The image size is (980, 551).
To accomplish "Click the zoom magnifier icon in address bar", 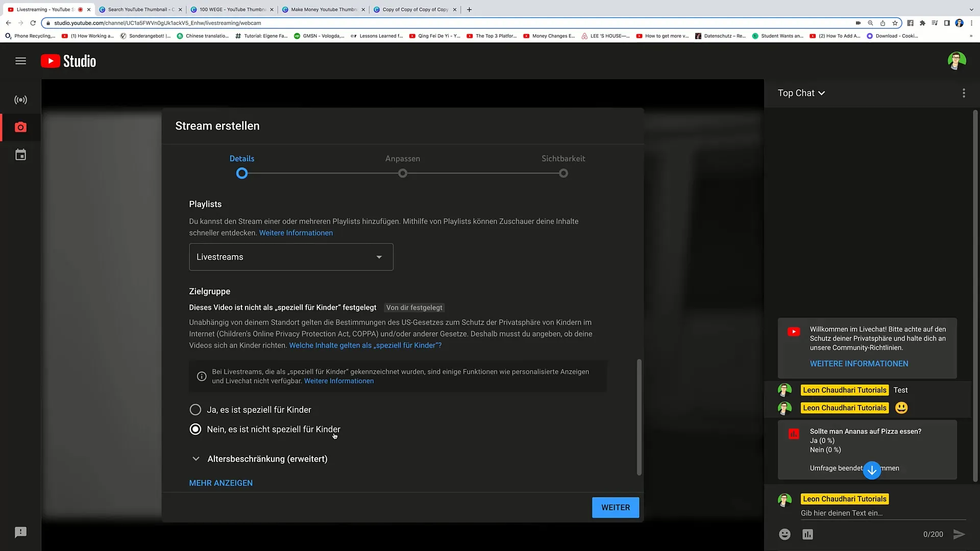I will pos(870,23).
